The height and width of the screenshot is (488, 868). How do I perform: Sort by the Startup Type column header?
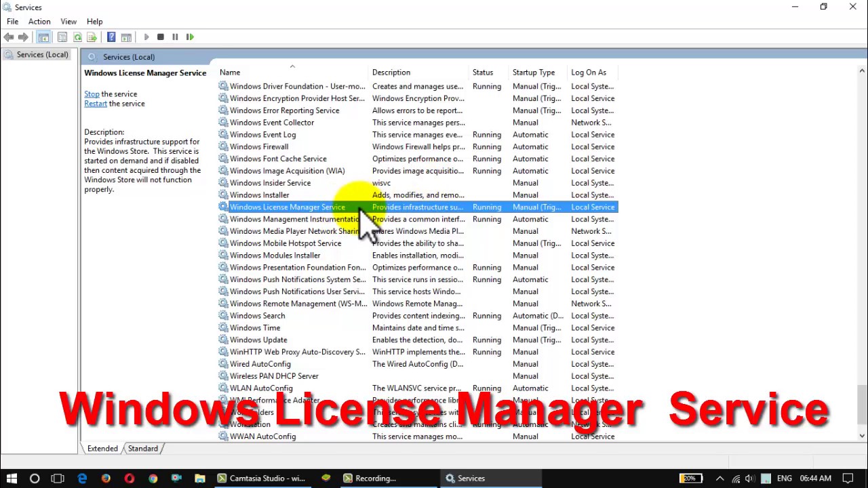[x=538, y=73]
